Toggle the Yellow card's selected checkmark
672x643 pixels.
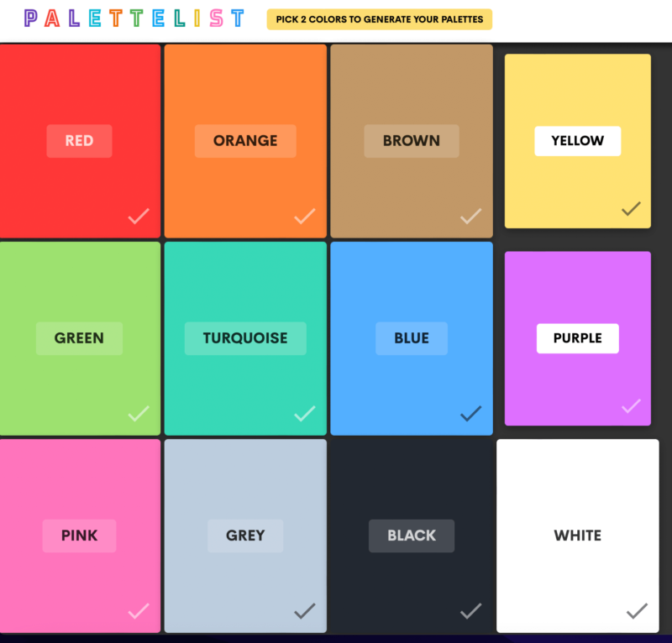point(632,209)
